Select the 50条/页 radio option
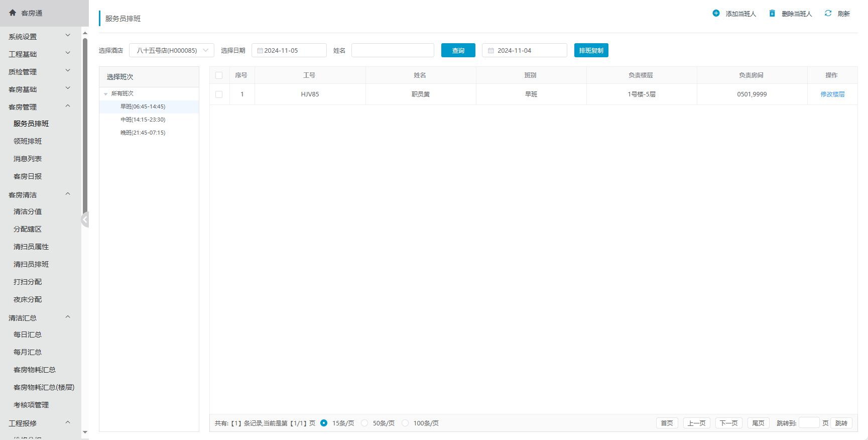 click(x=365, y=423)
